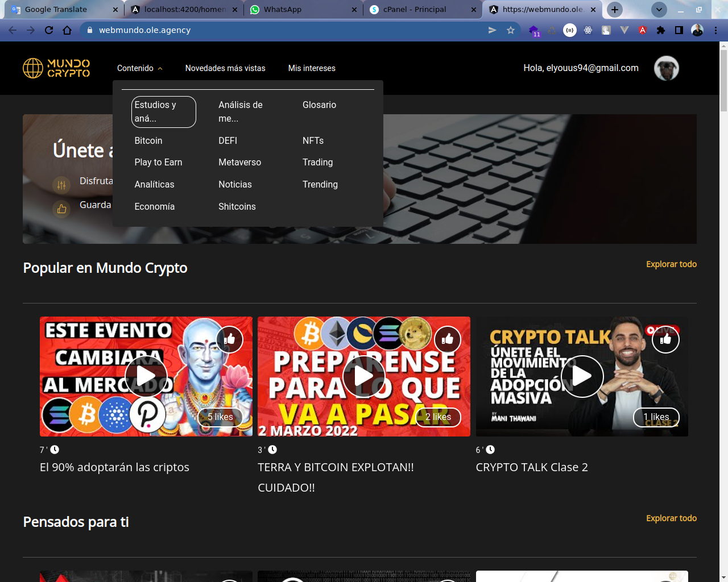Open the browser Extensions puzzle icon
This screenshot has height=582, width=728.
[x=661, y=30]
